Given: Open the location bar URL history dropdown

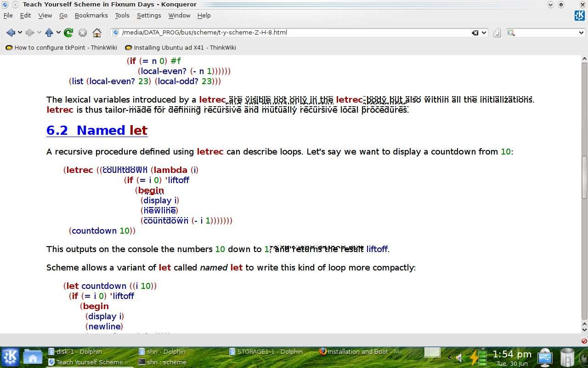Looking at the screenshot, I should 484,33.
